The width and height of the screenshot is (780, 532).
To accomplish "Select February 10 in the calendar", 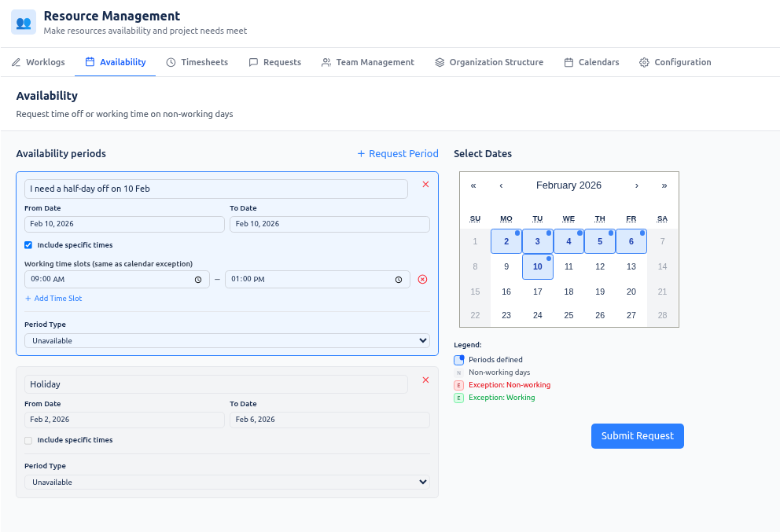I will pos(537,266).
